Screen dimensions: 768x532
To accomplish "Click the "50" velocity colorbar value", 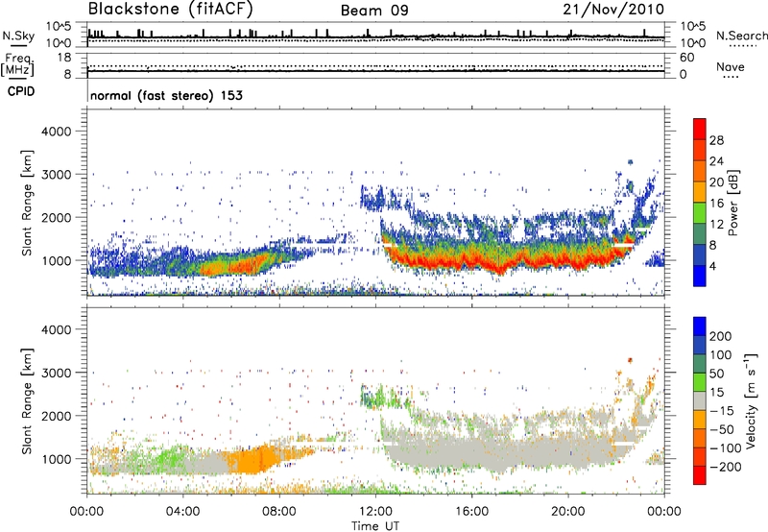I will 716,374.
